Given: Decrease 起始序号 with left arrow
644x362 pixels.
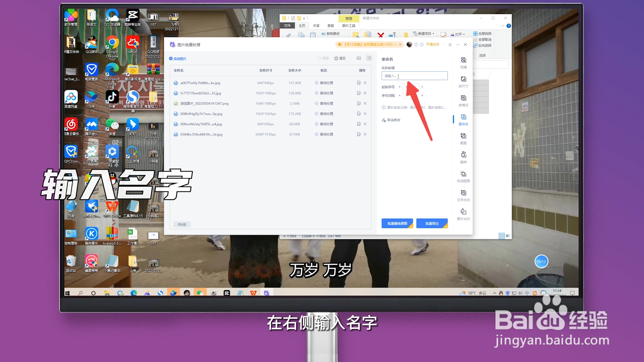Looking at the screenshot, I should [399, 87].
